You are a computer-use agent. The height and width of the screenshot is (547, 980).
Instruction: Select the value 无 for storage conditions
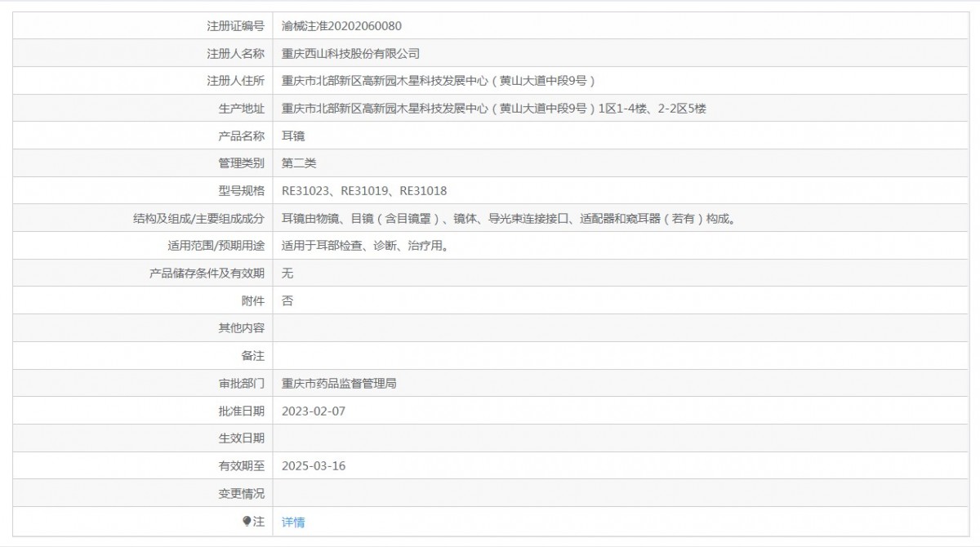click(x=287, y=273)
